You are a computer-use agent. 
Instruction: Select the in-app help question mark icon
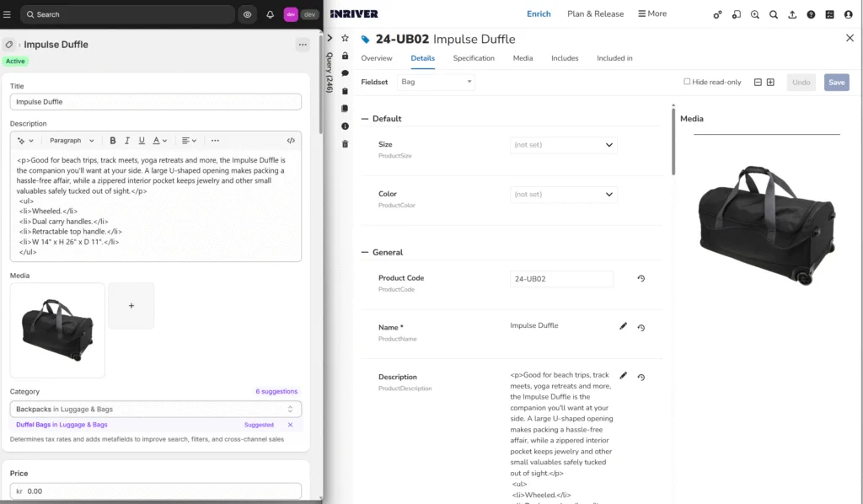coord(812,14)
